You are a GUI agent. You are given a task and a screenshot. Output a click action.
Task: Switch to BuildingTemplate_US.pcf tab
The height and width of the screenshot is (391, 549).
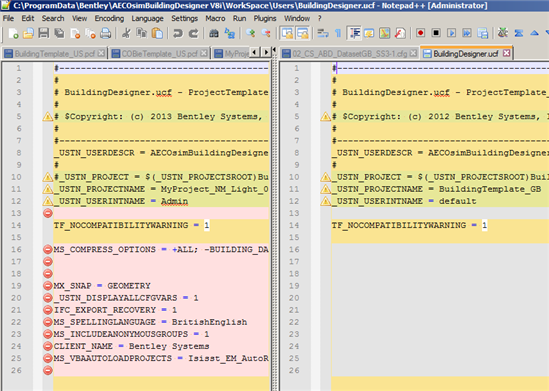point(54,54)
